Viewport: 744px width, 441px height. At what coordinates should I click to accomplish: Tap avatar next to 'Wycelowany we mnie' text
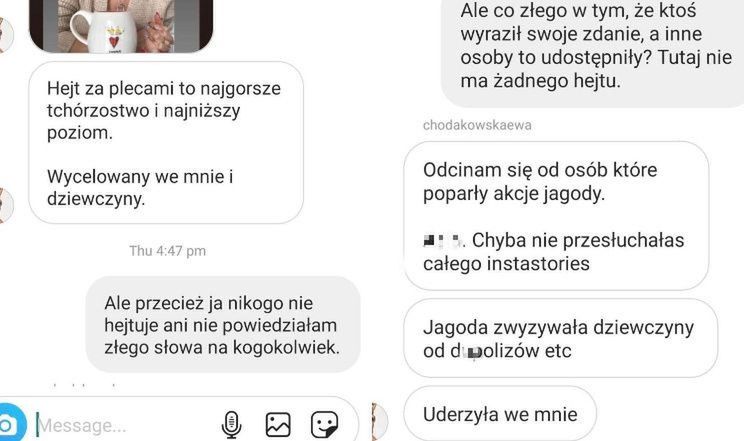[6, 205]
